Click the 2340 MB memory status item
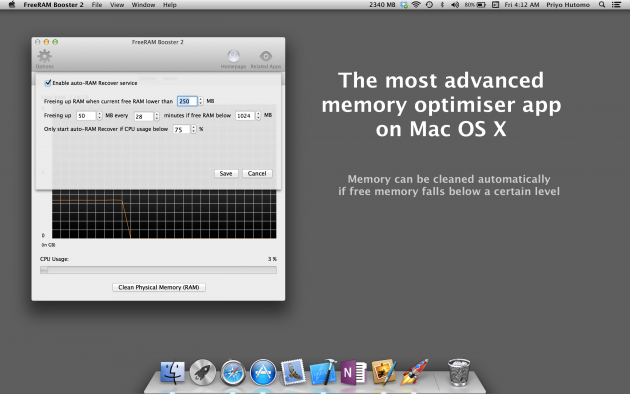 click(x=382, y=5)
